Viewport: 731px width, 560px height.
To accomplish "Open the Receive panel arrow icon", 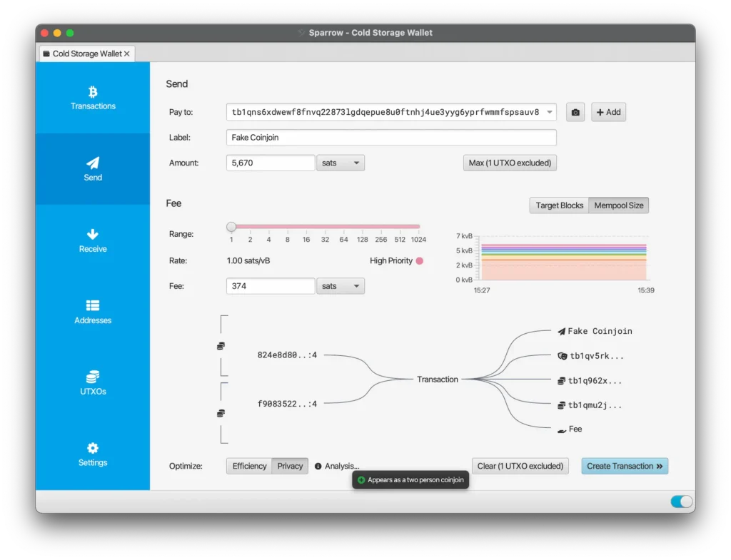I will tap(93, 235).
